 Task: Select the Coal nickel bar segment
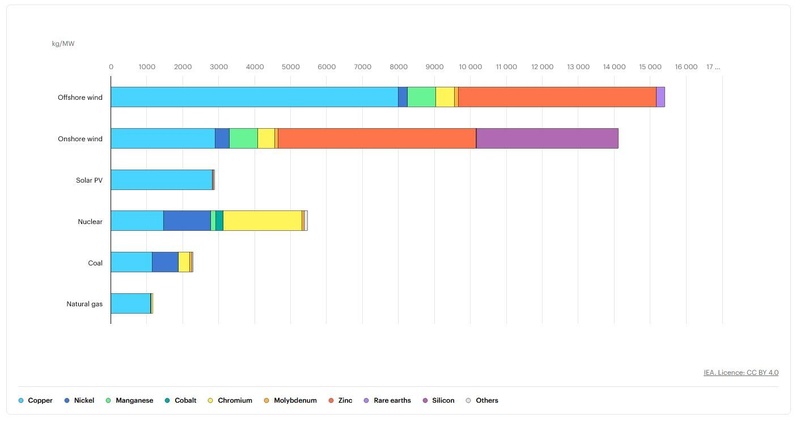tap(165, 261)
